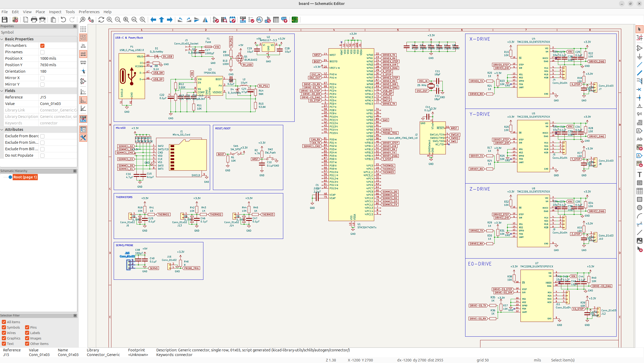Toggle the Pin numbers checkbox

click(42, 46)
